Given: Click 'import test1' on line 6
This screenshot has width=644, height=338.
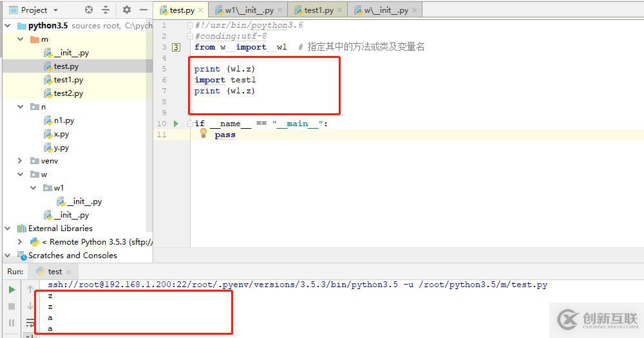Looking at the screenshot, I should (x=225, y=80).
